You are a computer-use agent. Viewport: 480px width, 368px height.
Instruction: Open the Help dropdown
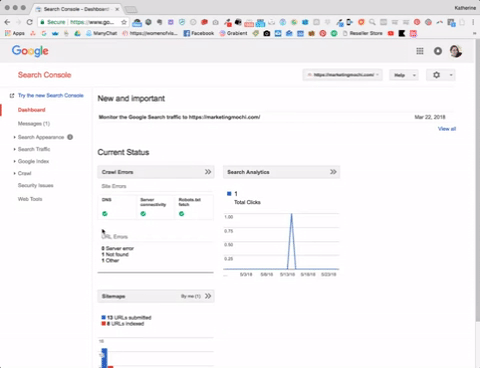(404, 75)
